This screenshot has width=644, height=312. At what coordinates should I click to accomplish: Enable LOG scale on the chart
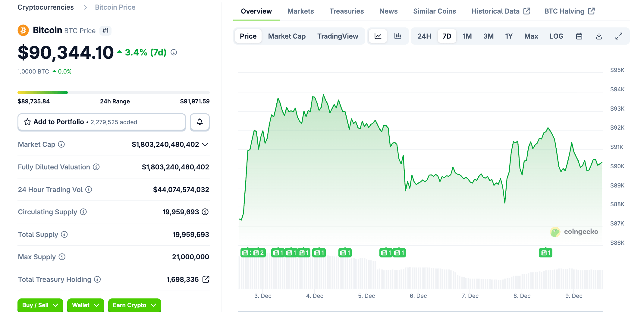556,36
